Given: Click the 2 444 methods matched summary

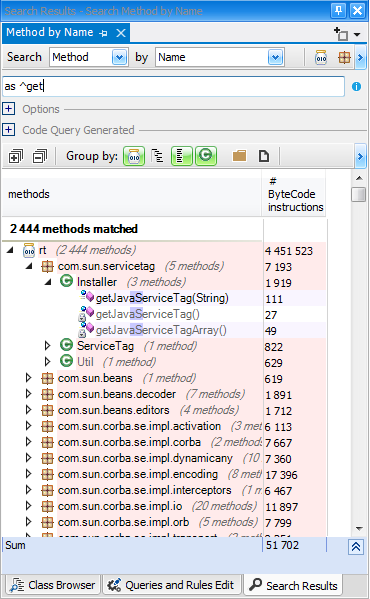Looking at the screenshot, I should [x=74, y=229].
